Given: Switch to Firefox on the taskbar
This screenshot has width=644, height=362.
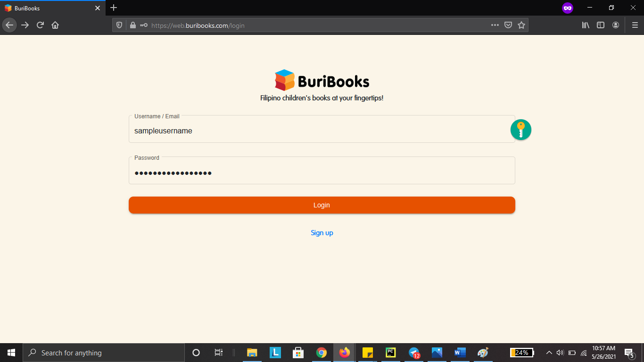Looking at the screenshot, I should coord(345,353).
